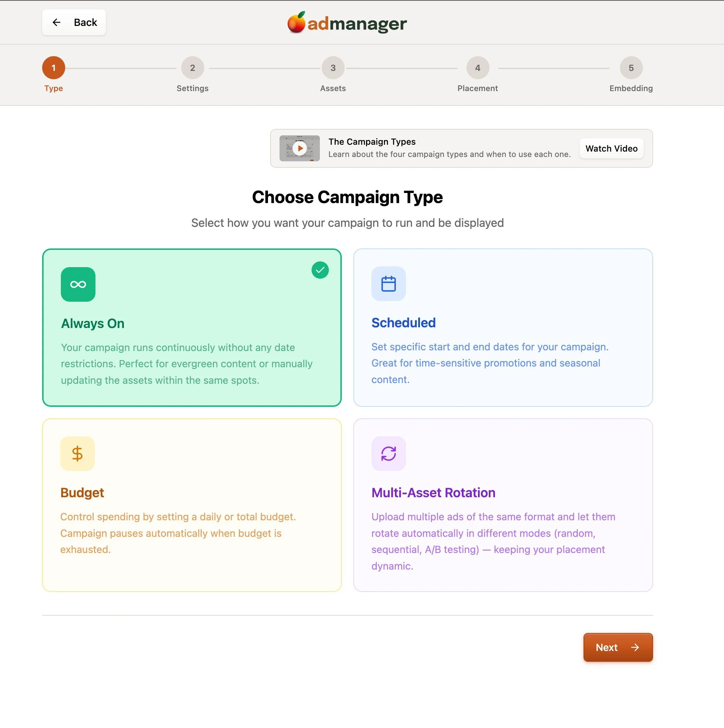Screen dimensions: 724x728
Task: Open the Placement step
Action: [478, 68]
